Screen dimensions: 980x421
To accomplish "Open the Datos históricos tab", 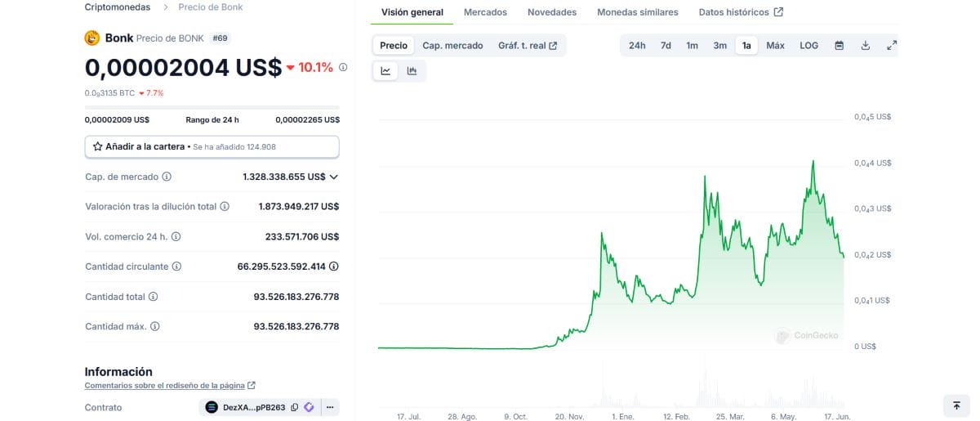I will click(x=741, y=12).
